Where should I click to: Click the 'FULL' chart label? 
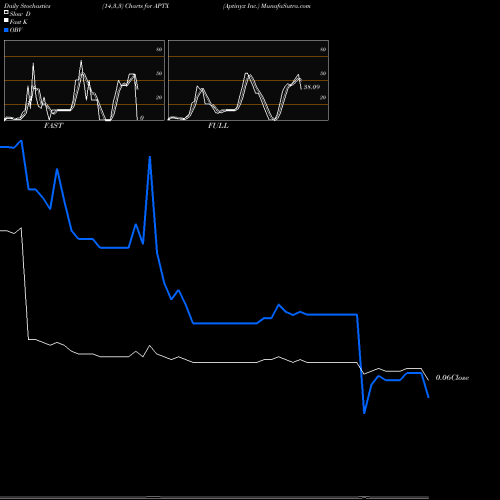click(x=218, y=126)
